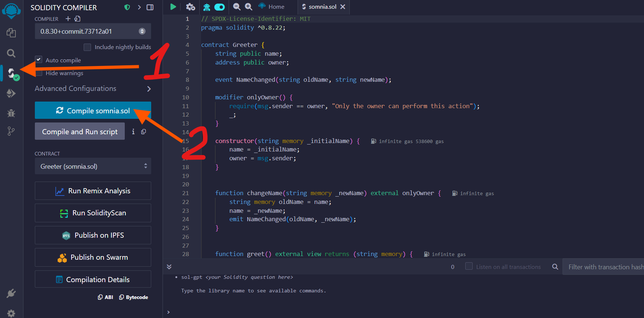Toggle the side panel layout icon
644x318 pixels.
[x=150, y=8]
